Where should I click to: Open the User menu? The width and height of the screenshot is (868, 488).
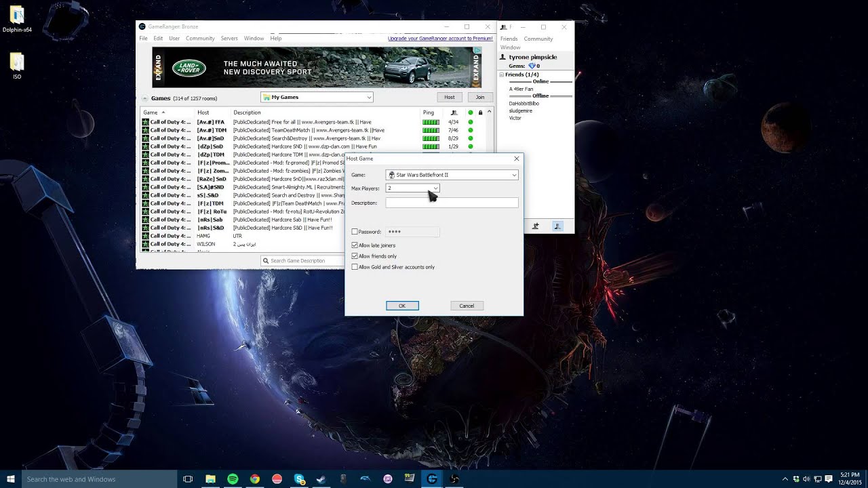click(174, 39)
